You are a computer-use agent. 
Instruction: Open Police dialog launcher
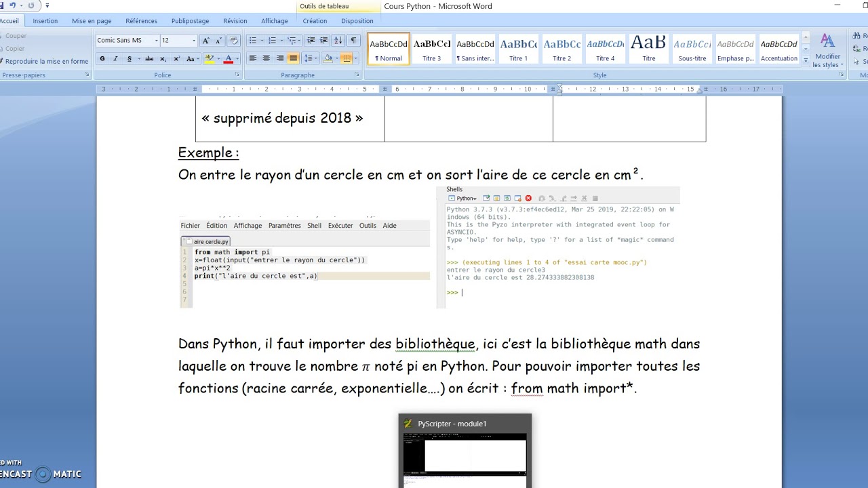(x=237, y=75)
